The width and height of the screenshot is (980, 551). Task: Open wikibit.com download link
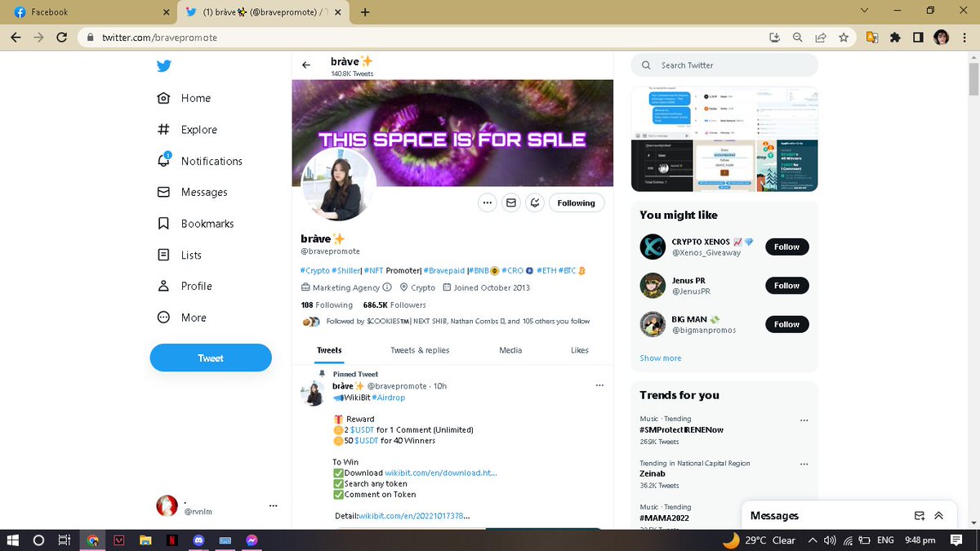(441, 473)
